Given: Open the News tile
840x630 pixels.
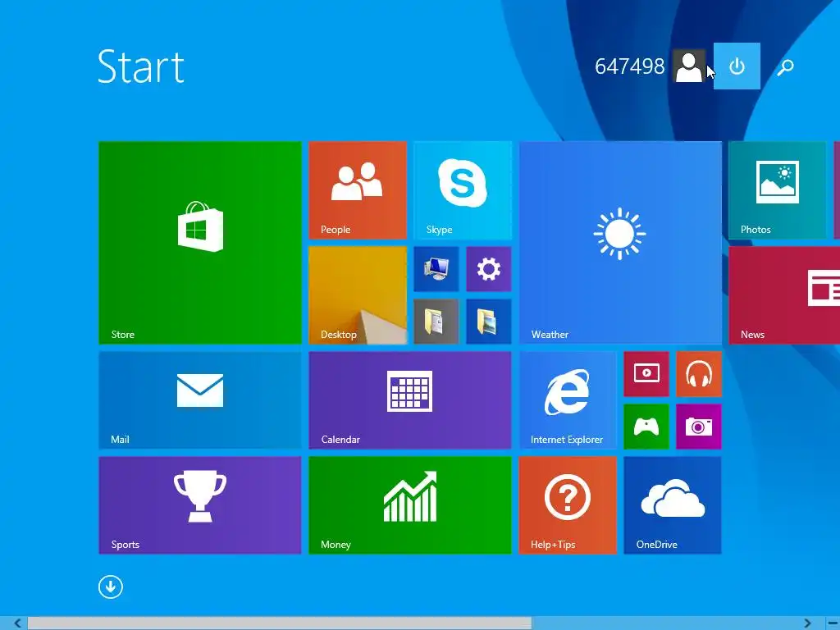Looking at the screenshot, I should point(784,294).
